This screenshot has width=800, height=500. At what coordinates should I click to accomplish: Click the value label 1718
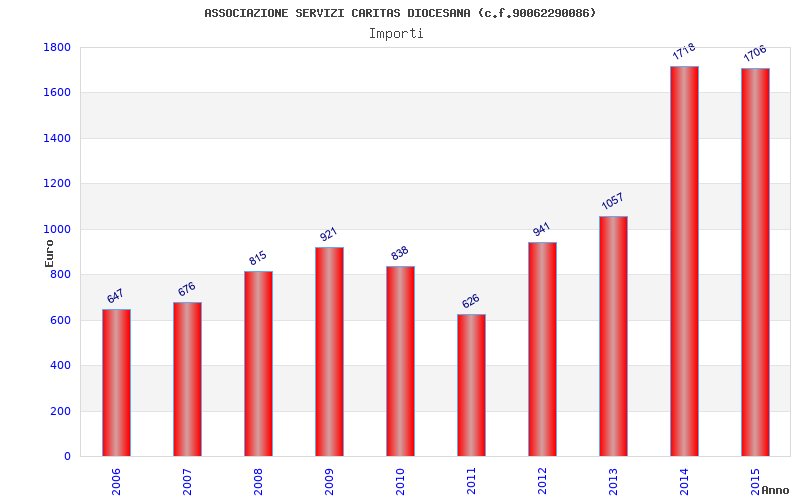pos(684,51)
